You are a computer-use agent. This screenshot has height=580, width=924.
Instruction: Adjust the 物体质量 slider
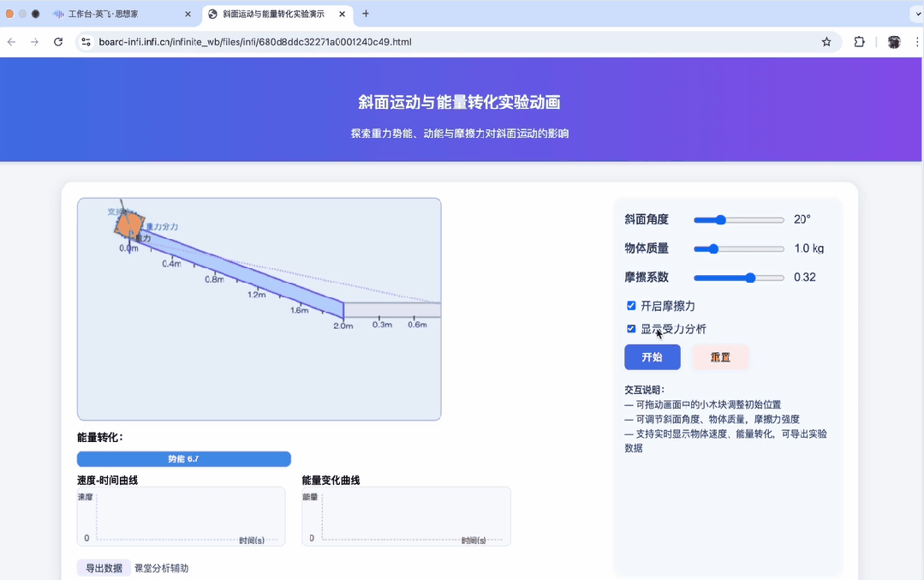pos(738,248)
